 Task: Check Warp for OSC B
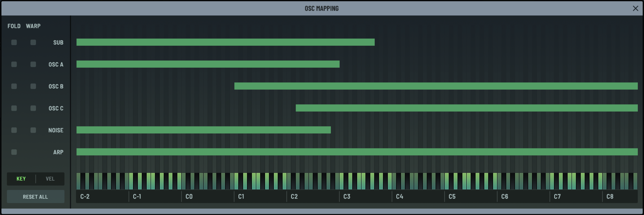tap(33, 86)
